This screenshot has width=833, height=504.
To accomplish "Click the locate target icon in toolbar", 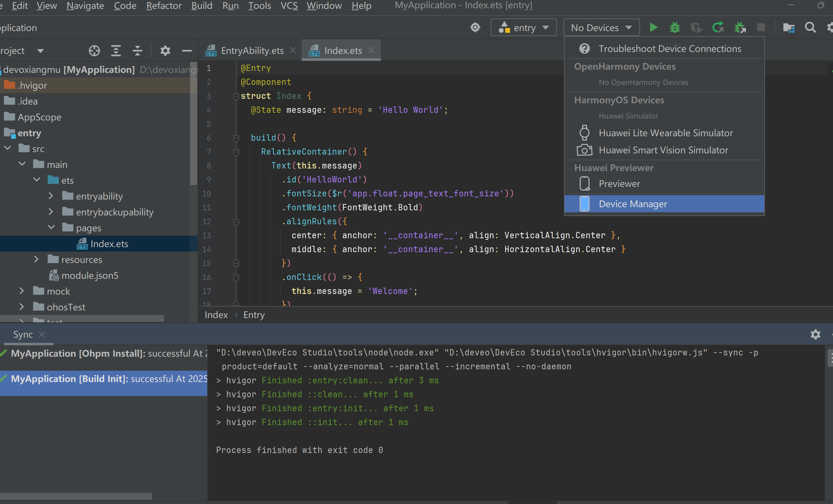I will (x=475, y=27).
